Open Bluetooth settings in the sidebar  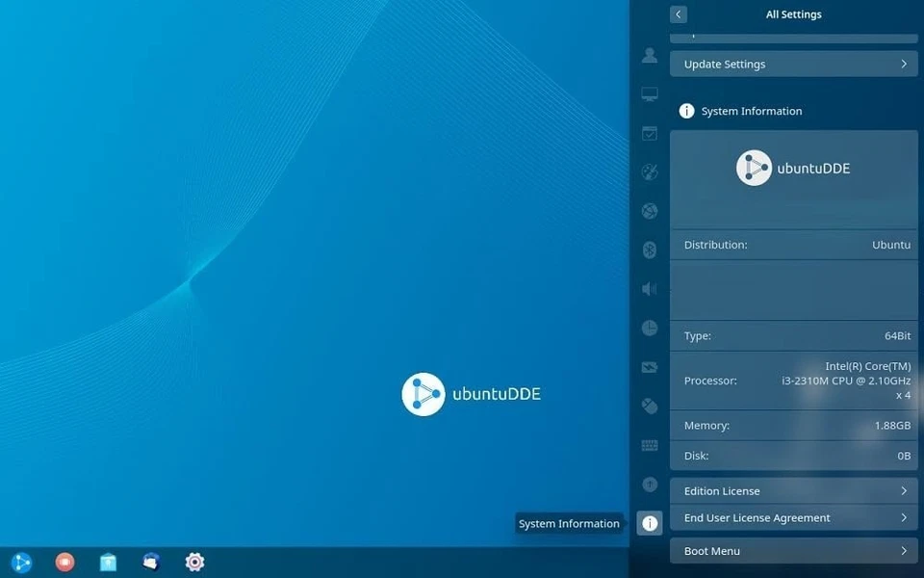(x=649, y=250)
